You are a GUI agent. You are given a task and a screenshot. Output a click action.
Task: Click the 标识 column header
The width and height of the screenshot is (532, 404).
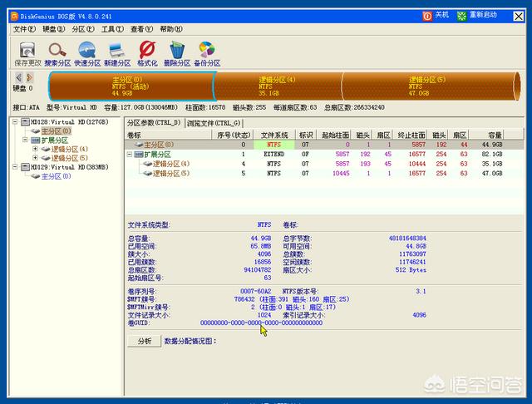[x=306, y=135]
